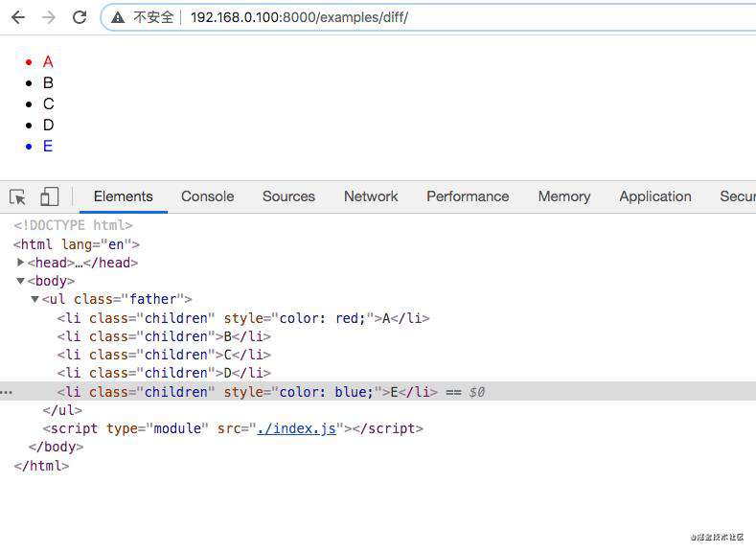Switch to the Elements tab

tap(124, 196)
